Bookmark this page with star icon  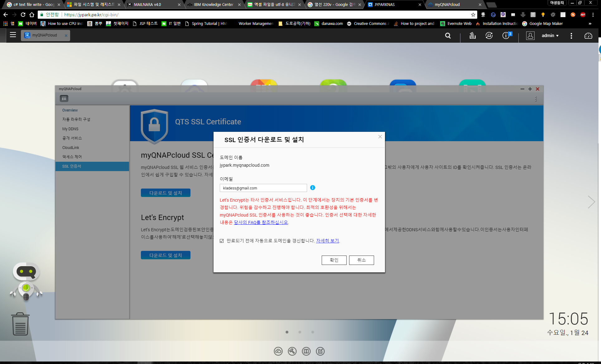tap(473, 15)
